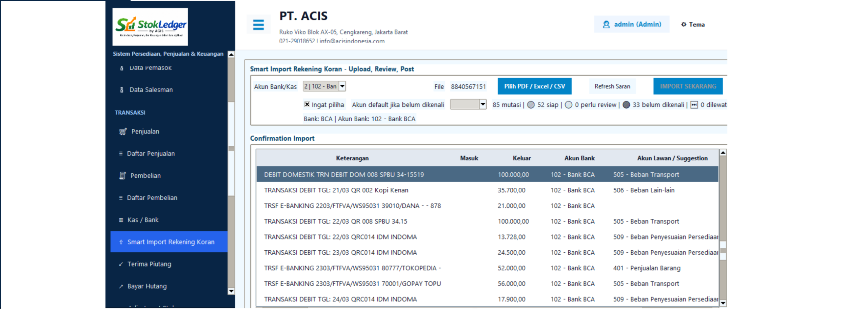Select the 0 perlu review radio

(x=568, y=105)
